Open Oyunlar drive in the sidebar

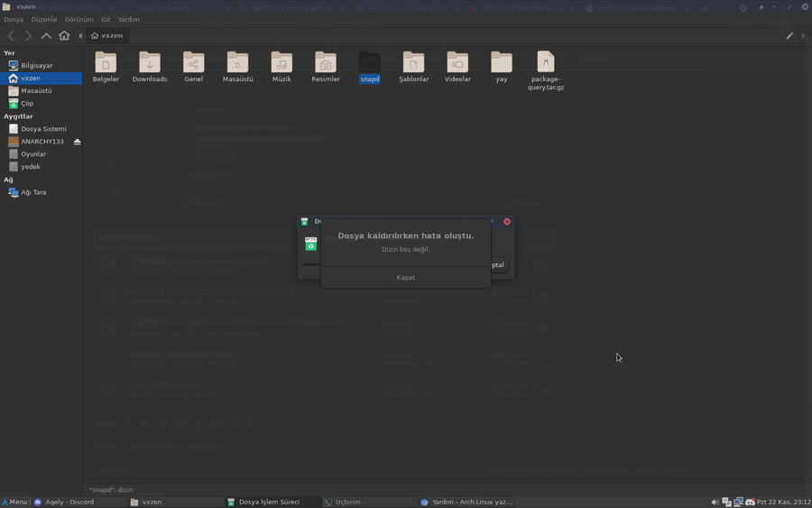[41, 153]
